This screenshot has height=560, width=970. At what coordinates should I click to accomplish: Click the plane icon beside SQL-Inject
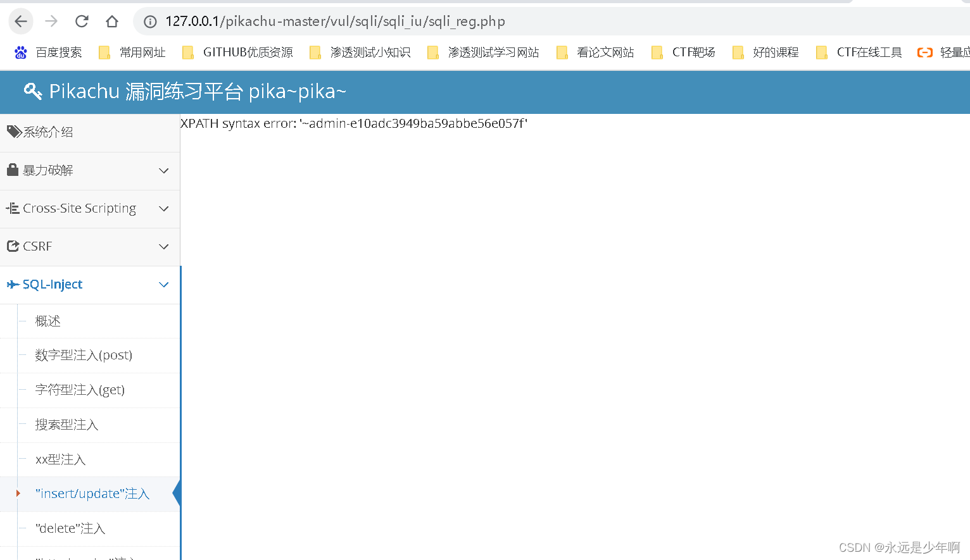tap(13, 285)
